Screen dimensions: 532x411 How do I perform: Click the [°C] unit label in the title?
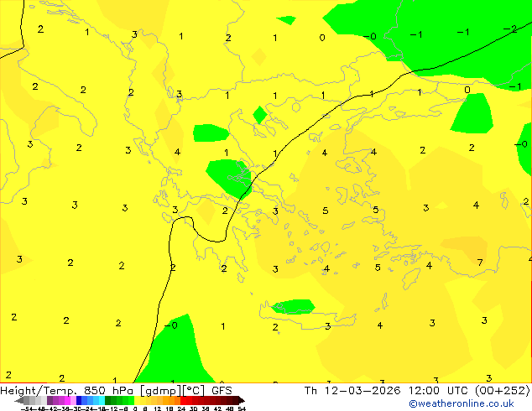tap(193, 391)
